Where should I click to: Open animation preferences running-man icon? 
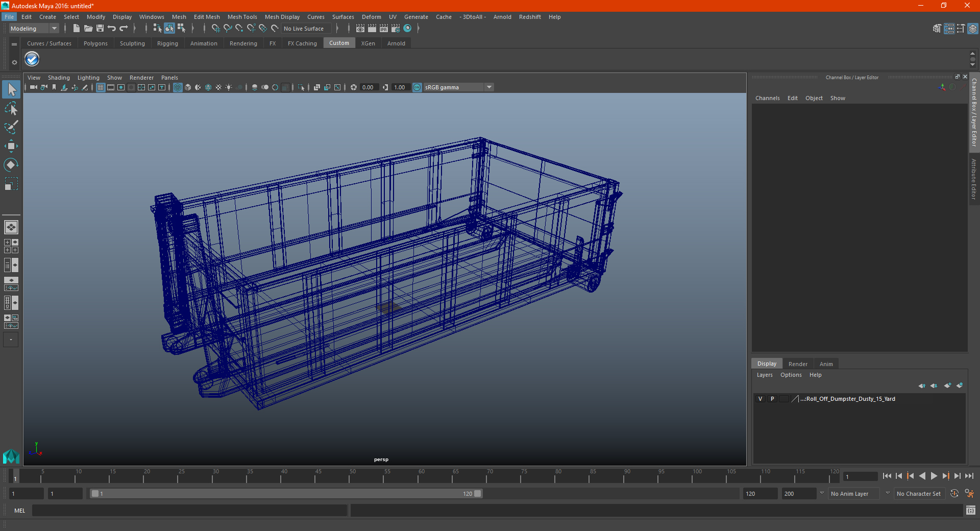(x=969, y=493)
